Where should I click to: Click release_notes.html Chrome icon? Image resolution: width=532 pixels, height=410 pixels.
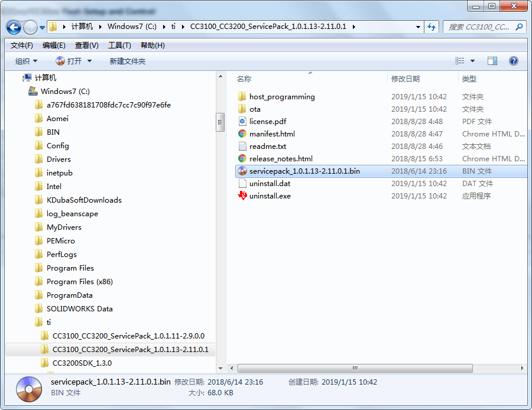242,158
